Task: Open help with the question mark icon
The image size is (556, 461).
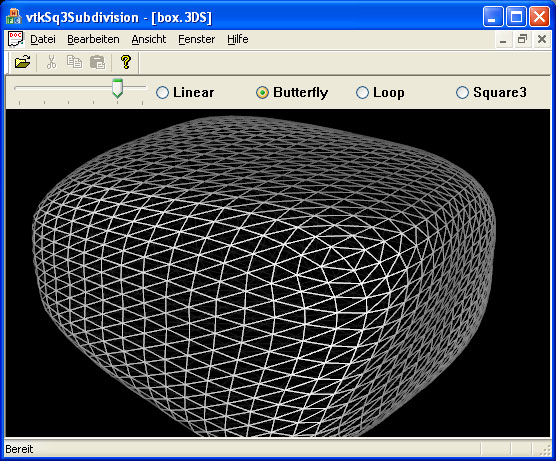Action: click(126, 62)
